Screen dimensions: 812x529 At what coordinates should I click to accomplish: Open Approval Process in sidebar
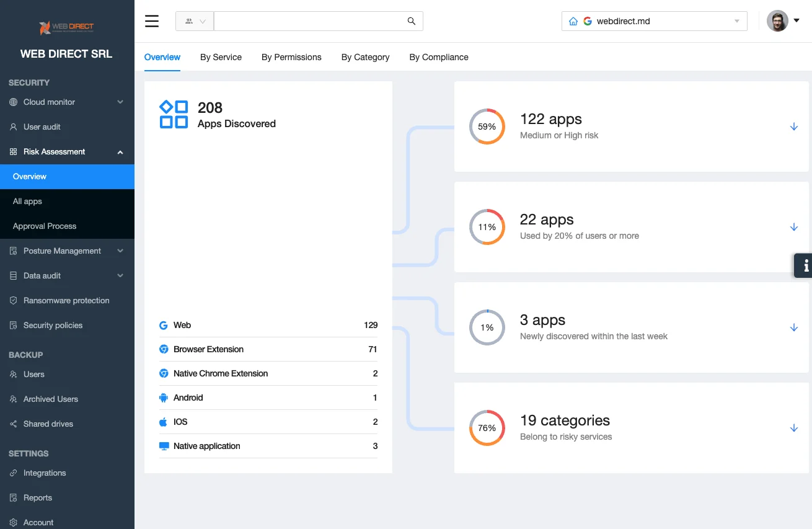[67, 226]
